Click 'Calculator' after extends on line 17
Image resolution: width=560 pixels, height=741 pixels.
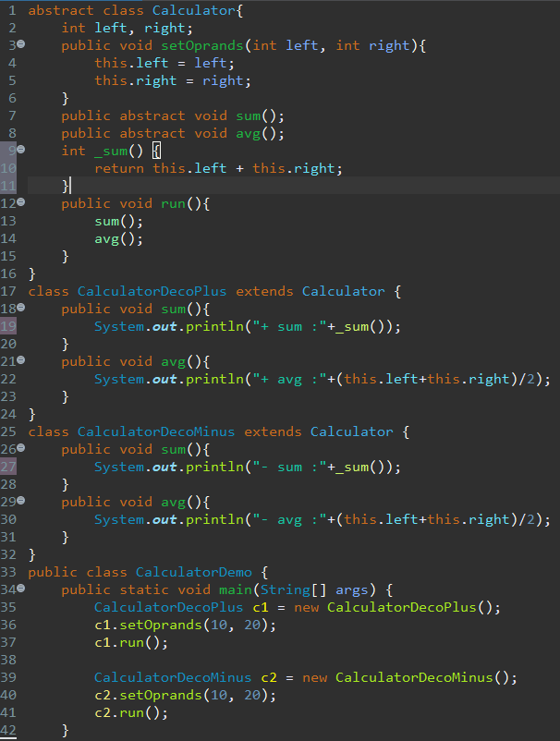[x=344, y=292]
